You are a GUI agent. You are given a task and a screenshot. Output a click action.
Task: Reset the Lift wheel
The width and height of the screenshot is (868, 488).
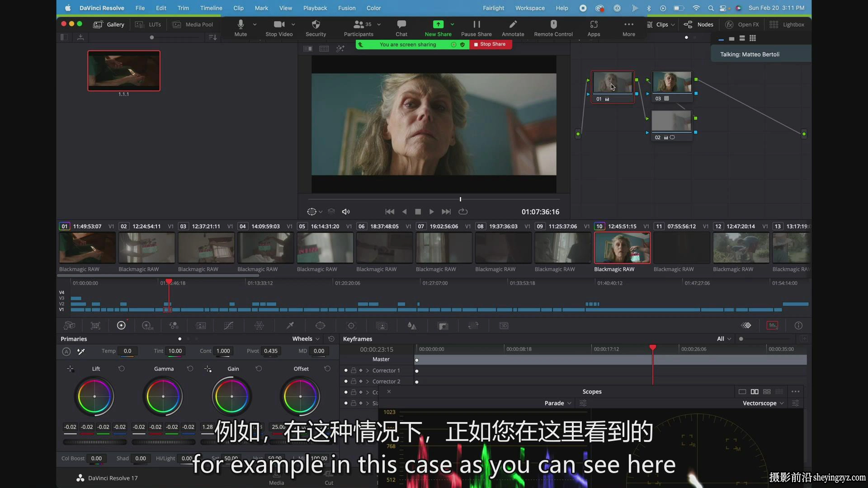point(122,369)
